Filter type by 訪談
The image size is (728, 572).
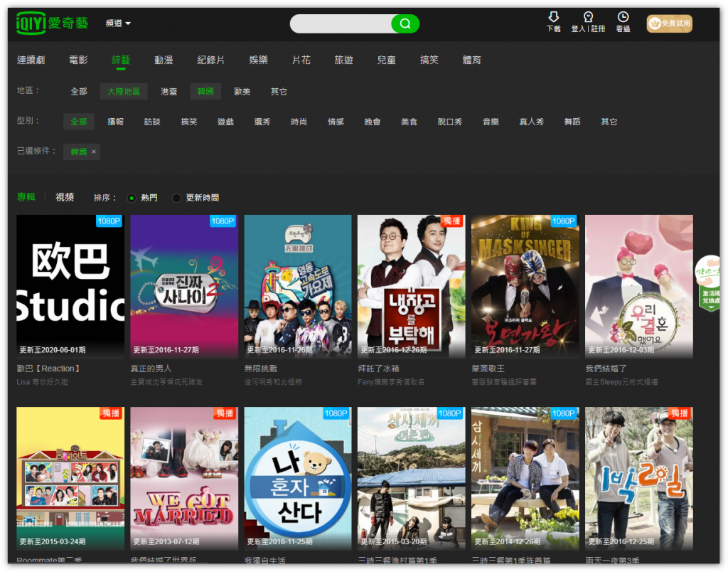coord(152,122)
